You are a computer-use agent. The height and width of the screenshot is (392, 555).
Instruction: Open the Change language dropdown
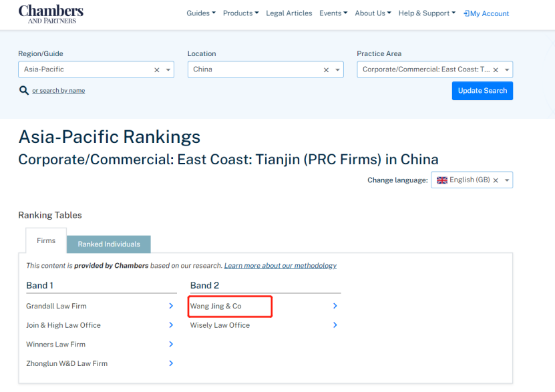coord(507,180)
